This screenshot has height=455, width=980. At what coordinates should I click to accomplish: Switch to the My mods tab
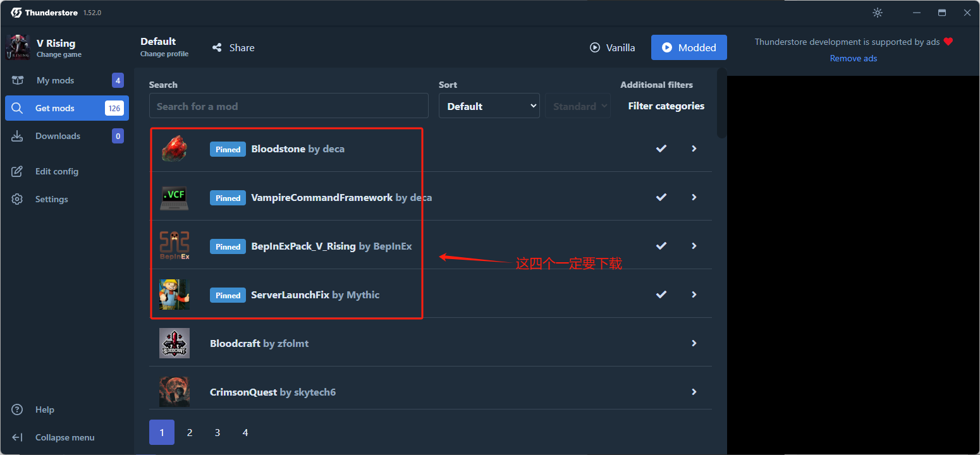[66, 80]
